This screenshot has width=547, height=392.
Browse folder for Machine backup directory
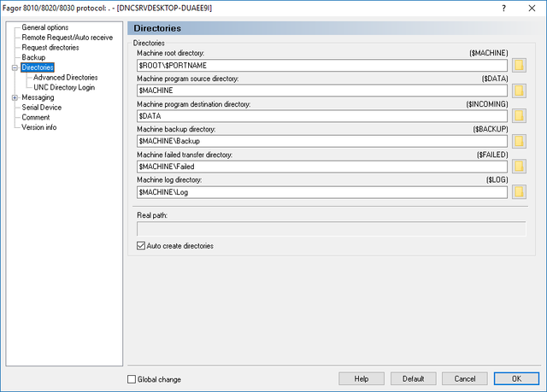pyautogui.click(x=519, y=141)
